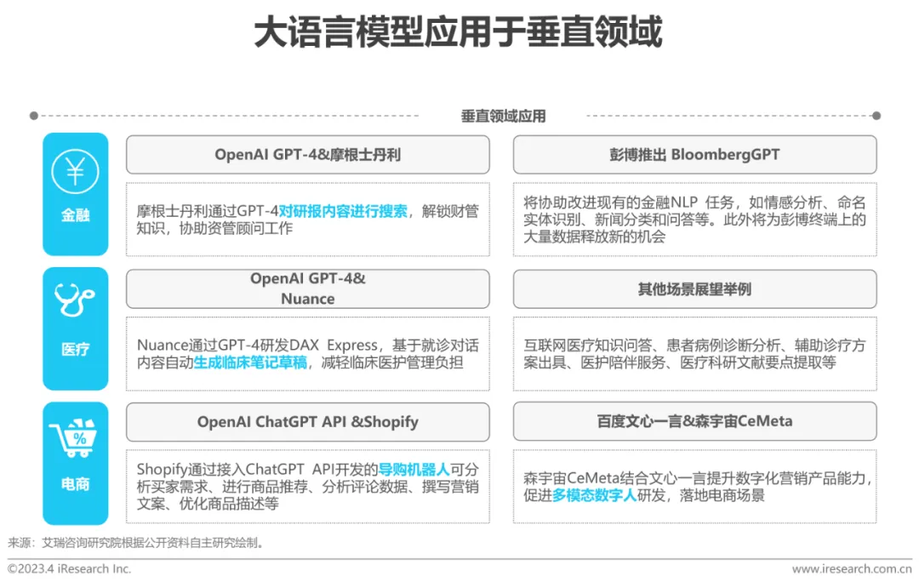Open the www.iresearch.com.cn link
Image resolution: width=919 pixels, height=588 pixels.
pyautogui.click(x=852, y=568)
